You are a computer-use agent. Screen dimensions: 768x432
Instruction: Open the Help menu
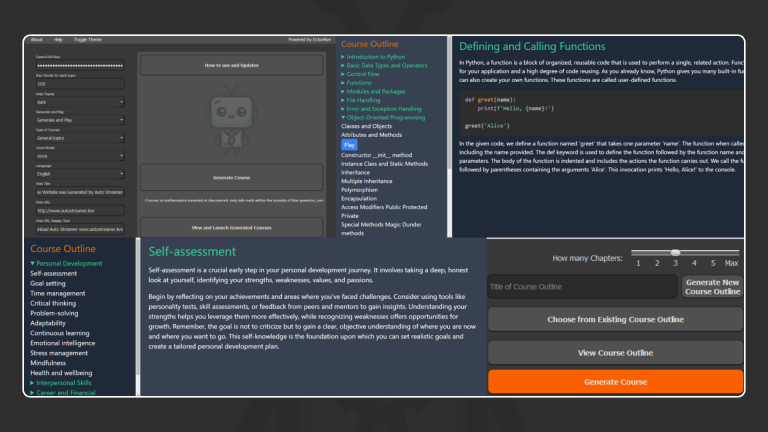point(60,39)
